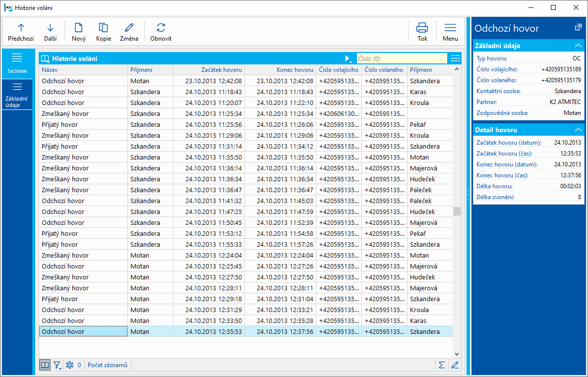Open the filter dropdown in status bar

58,365
